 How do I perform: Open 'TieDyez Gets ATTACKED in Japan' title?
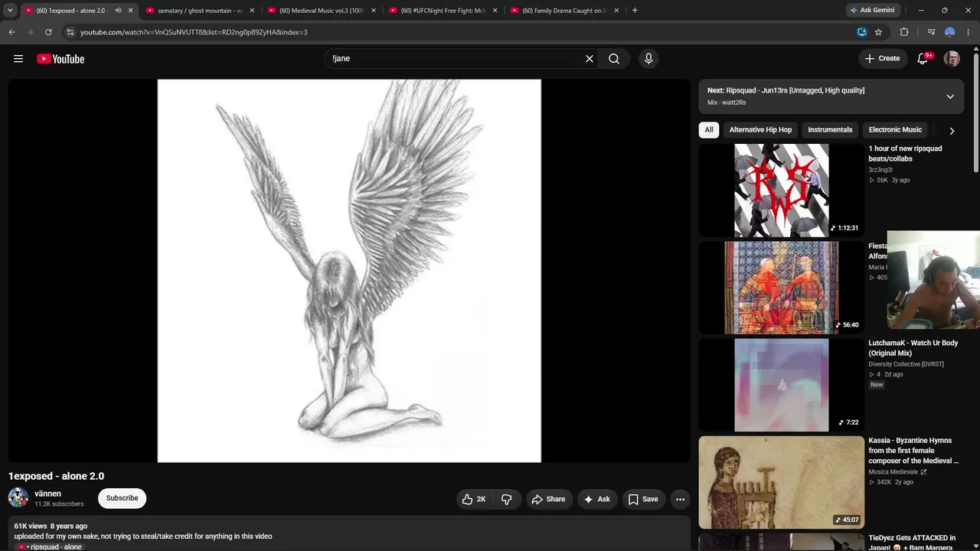tap(912, 543)
